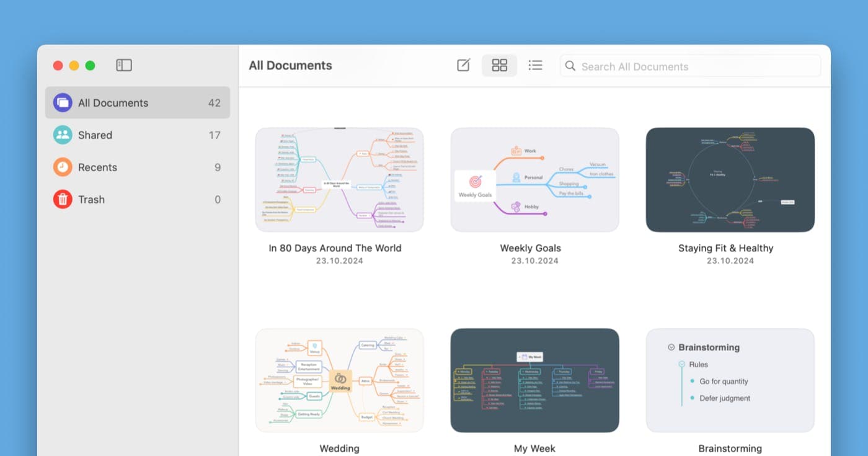The height and width of the screenshot is (456, 868).
Task: Open the In 80 Days Around The World map
Action: (339, 179)
